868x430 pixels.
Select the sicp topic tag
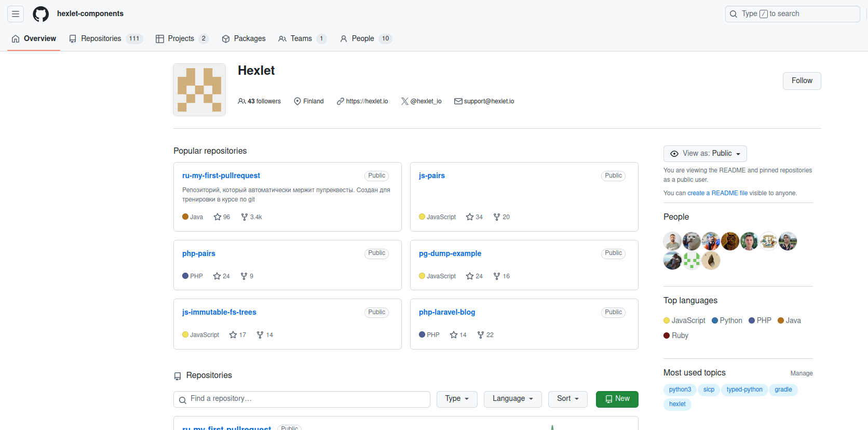709,389
